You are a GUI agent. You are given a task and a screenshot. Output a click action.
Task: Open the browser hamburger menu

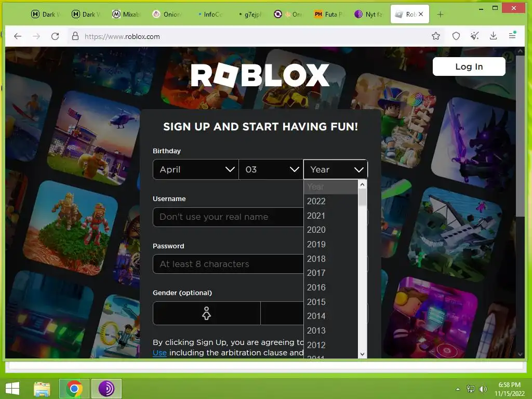[x=512, y=35]
